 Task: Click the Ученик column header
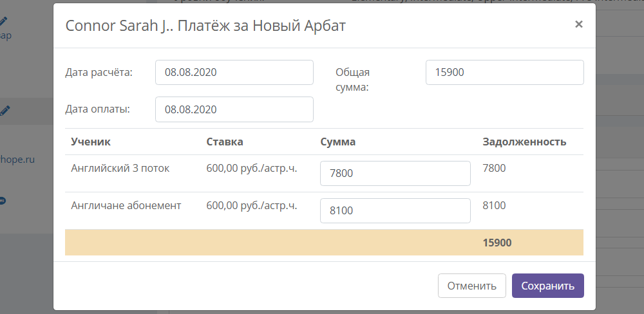pyautogui.click(x=91, y=142)
